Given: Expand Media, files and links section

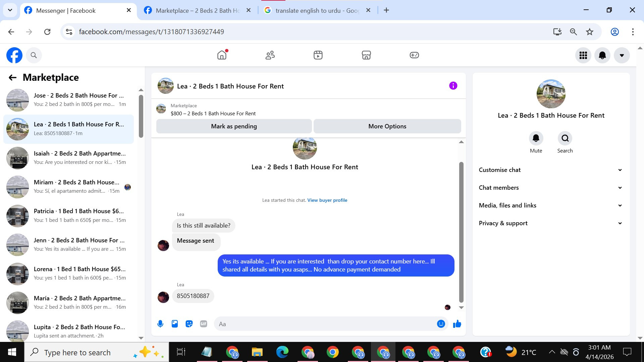Looking at the screenshot, I should tap(550, 205).
